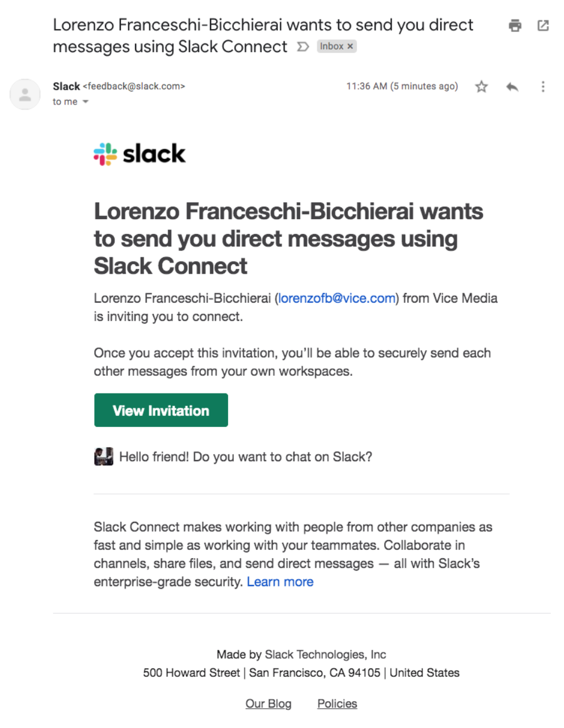The height and width of the screenshot is (728, 564).
Task: Click the Slack logo in email body
Action: click(140, 154)
